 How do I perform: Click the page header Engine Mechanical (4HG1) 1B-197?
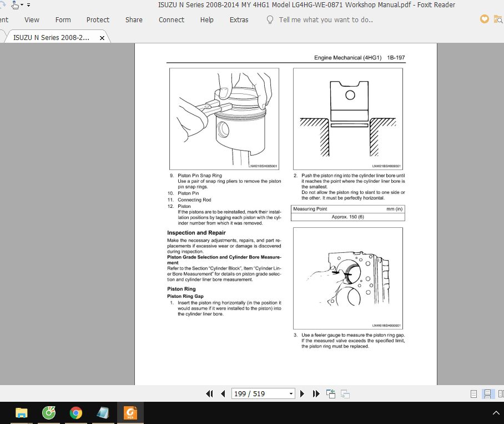tap(359, 58)
